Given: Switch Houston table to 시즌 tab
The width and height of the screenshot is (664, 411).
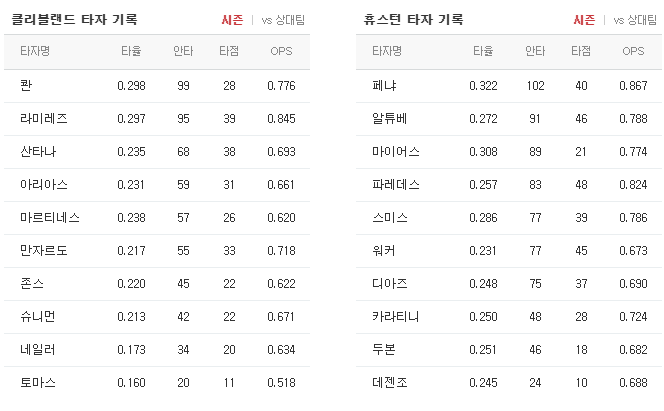Looking at the screenshot, I should pos(584,20).
